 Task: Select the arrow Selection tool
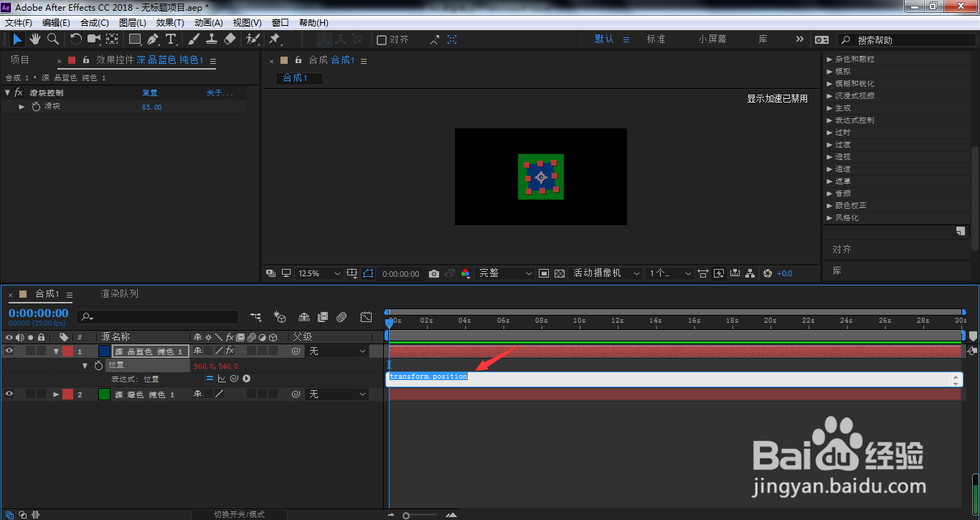tap(18, 39)
